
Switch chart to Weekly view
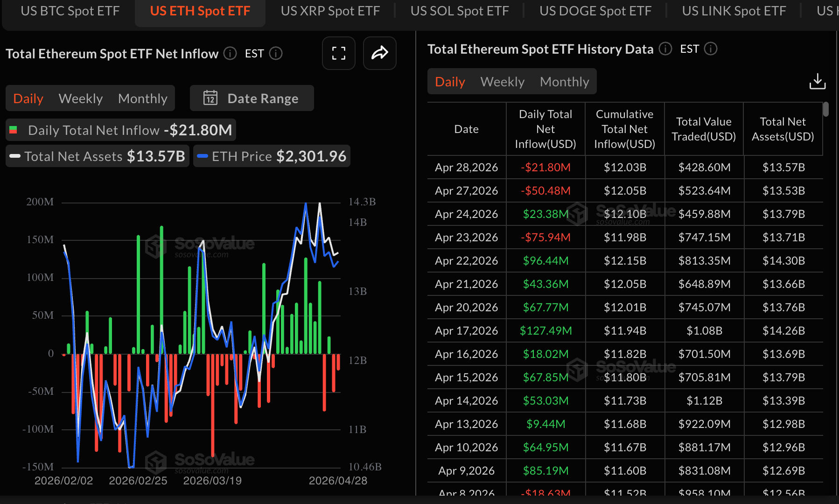[x=81, y=98]
